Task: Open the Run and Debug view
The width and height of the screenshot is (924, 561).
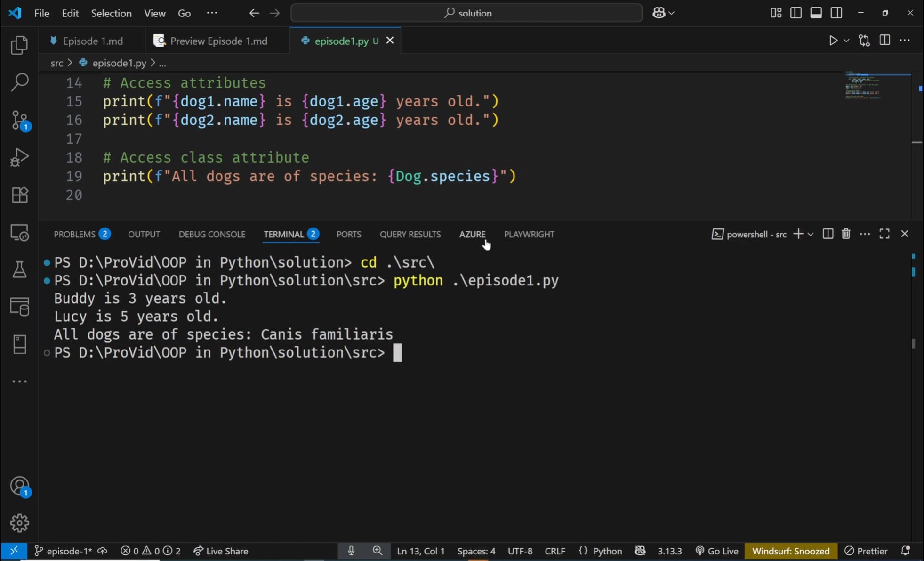Action: pyautogui.click(x=20, y=157)
